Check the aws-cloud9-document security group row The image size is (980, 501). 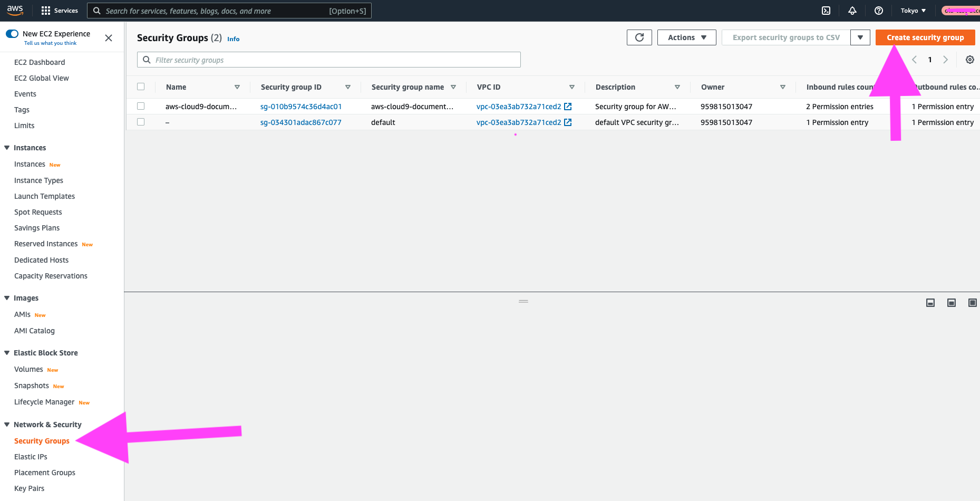(x=141, y=106)
